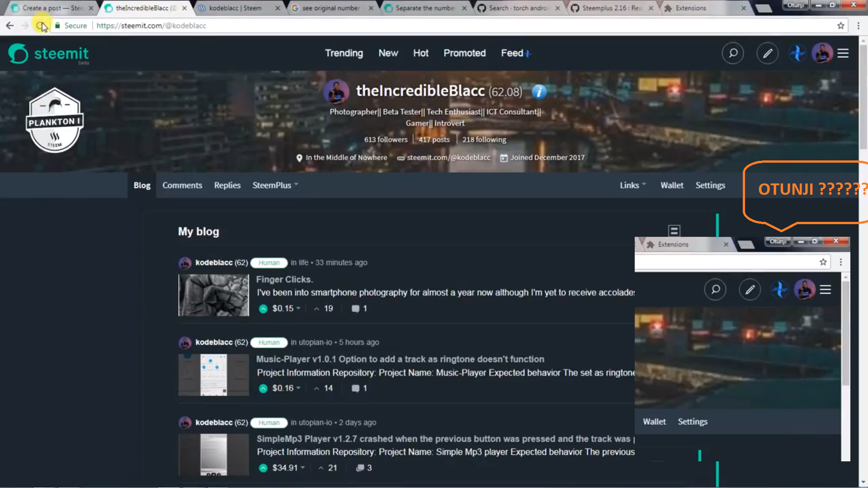Open the hamburger menu in the Steemit header
Viewport: 868px width, 488px height.
point(843,53)
